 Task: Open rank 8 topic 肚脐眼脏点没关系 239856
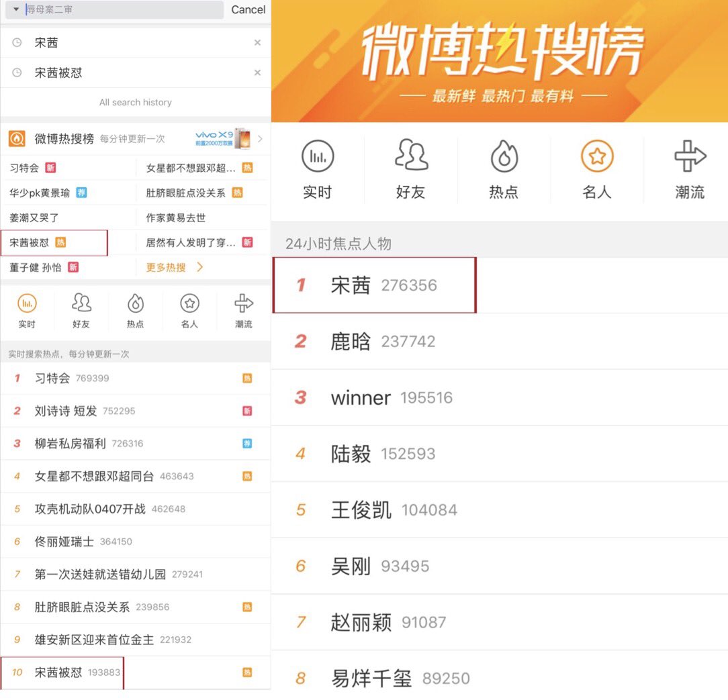(135, 607)
